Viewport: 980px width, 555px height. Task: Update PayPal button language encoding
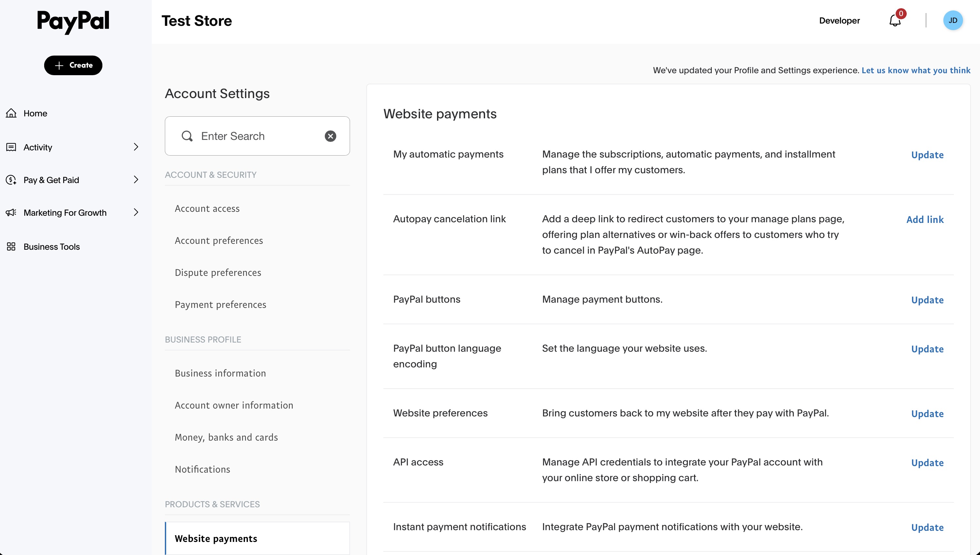pyautogui.click(x=927, y=349)
